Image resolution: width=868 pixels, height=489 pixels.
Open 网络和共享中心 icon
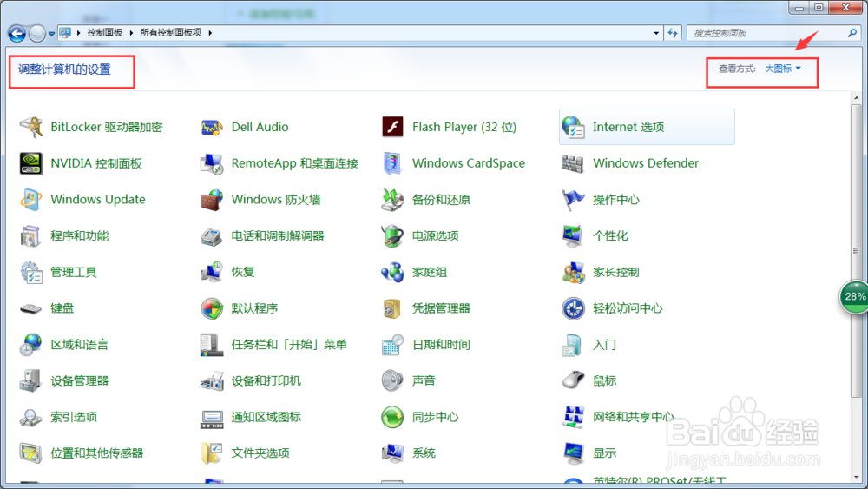pyautogui.click(x=573, y=417)
